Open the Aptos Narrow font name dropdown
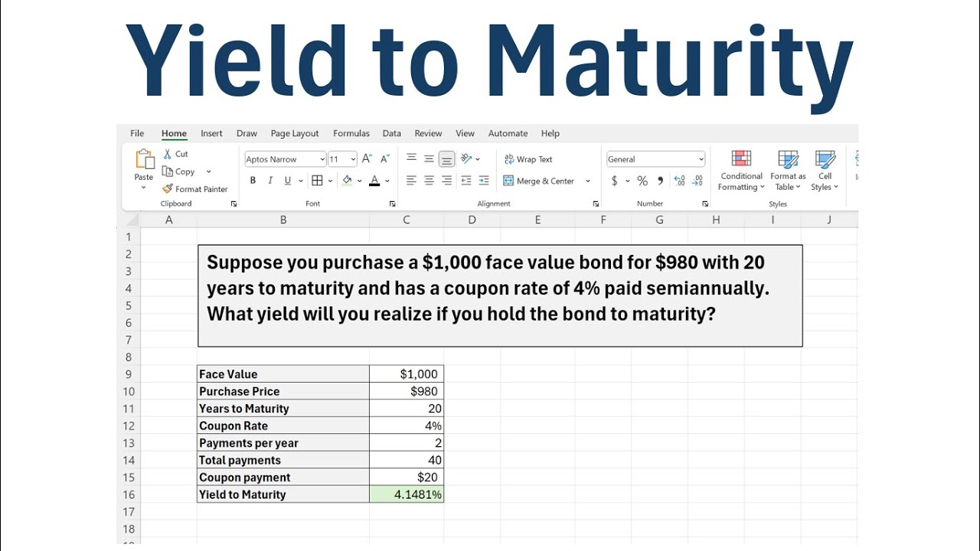Screen dimensions: 980x551 322,159
